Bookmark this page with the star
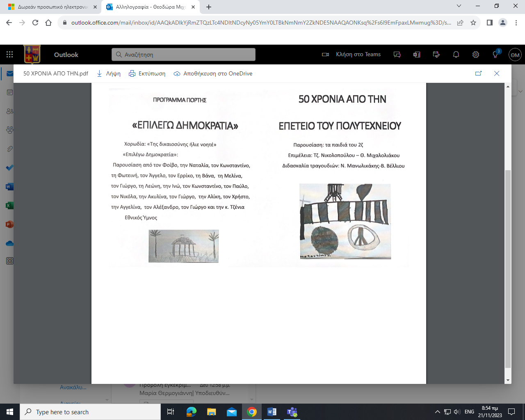The width and height of the screenshot is (525, 420). coord(473,23)
